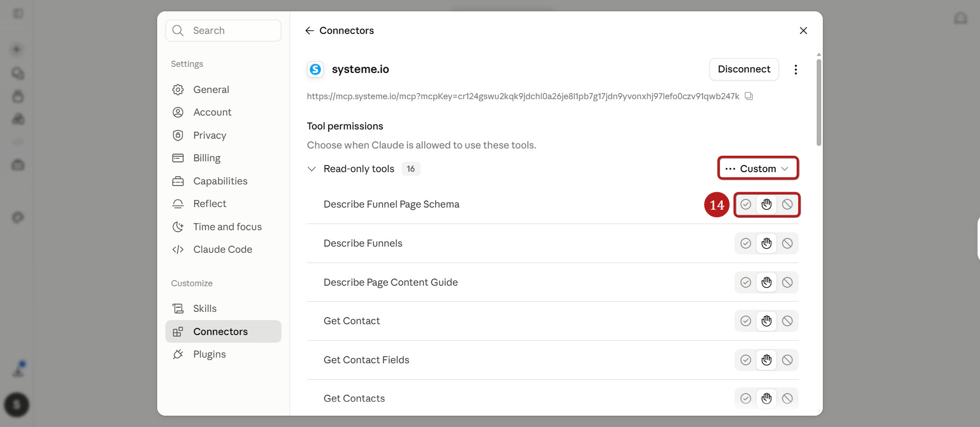This screenshot has height=427, width=980.
Task: Set Get Contact to needs approval
Action: coord(766,321)
